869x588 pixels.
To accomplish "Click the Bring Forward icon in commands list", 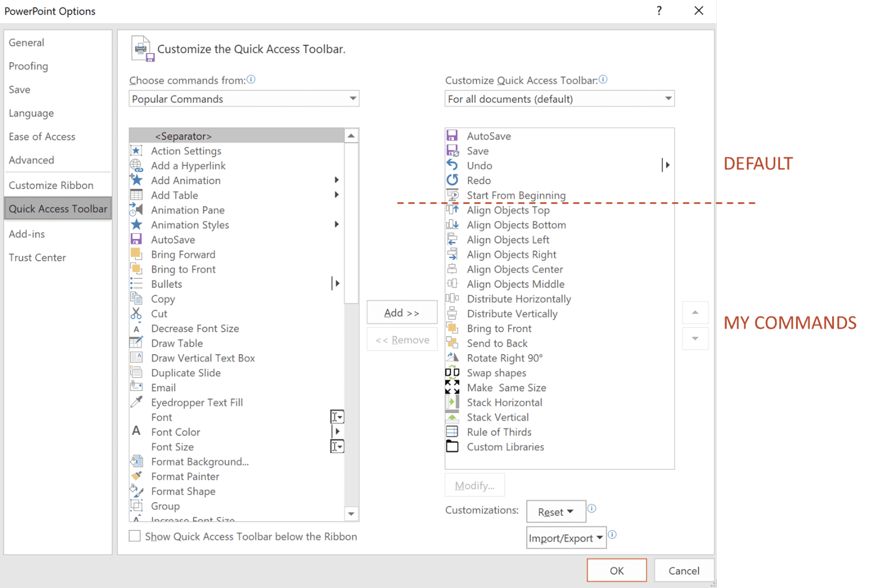I will (x=136, y=254).
